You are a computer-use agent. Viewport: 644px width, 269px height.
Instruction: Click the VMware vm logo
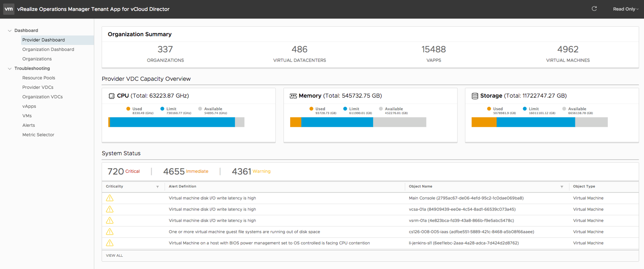tap(9, 9)
